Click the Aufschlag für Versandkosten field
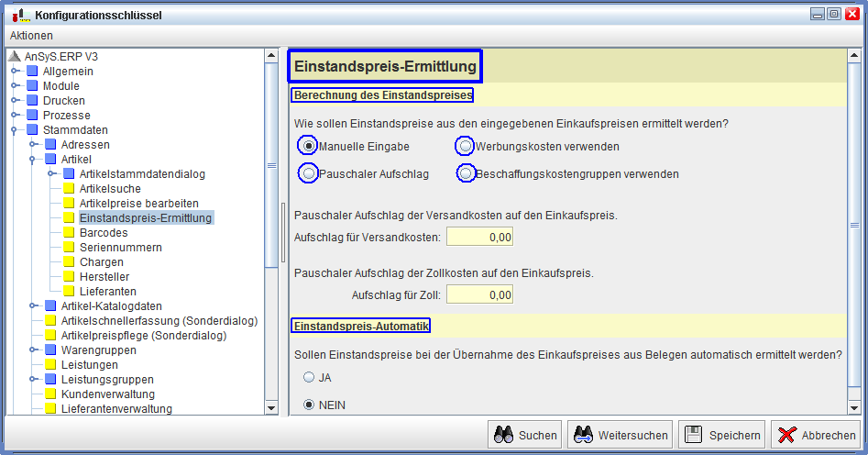 click(479, 238)
